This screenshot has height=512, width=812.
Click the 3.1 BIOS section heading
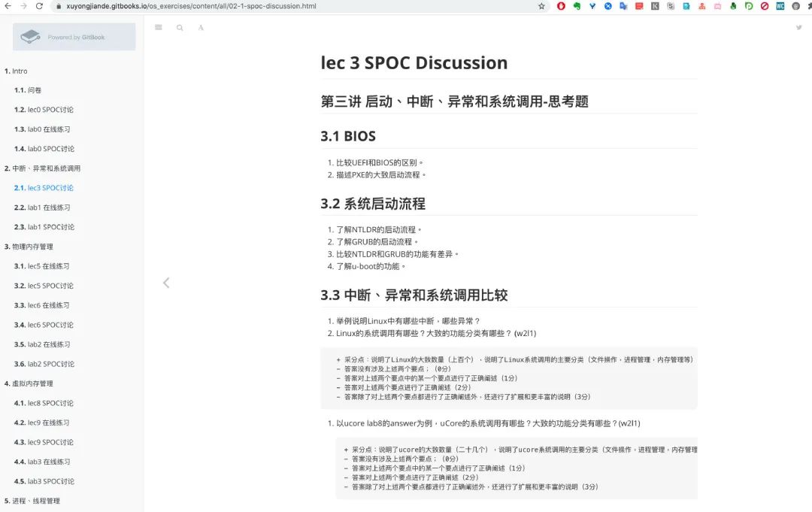click(348, 136)
